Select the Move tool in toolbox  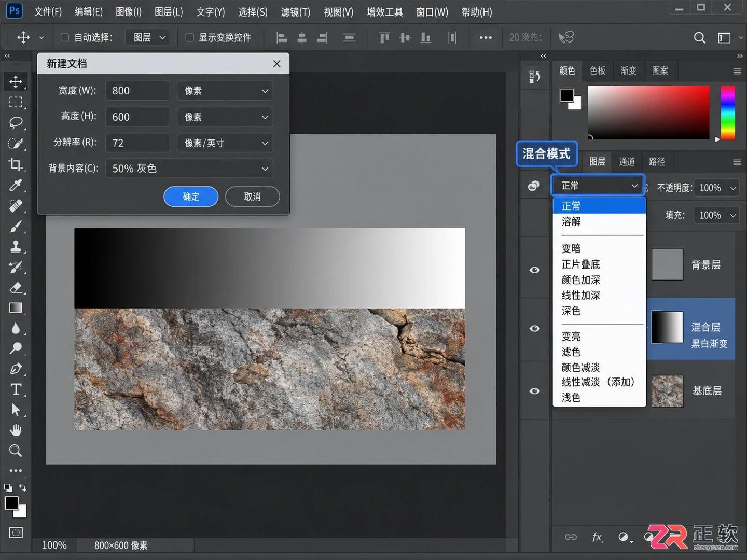pos(16,81)
